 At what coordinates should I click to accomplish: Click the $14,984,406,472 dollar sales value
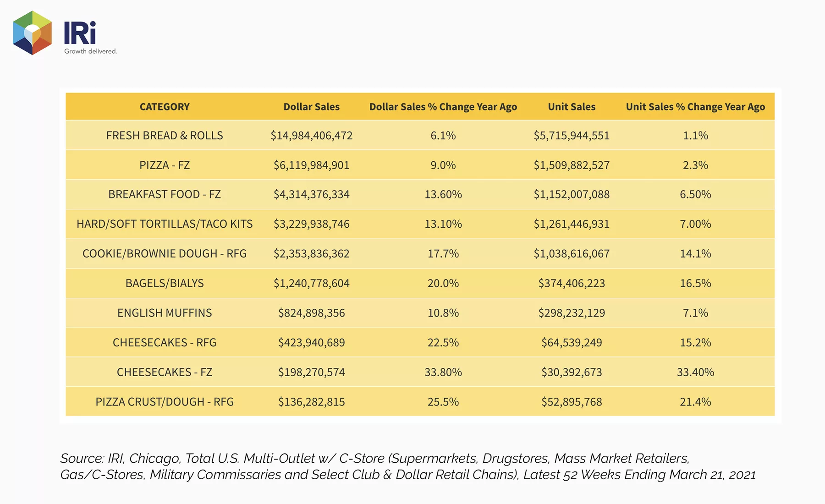pos(312,136)
